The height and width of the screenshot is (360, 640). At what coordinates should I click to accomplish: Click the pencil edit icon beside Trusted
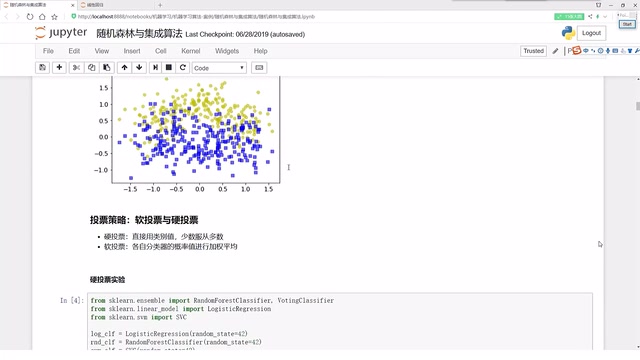pos(556,51)
